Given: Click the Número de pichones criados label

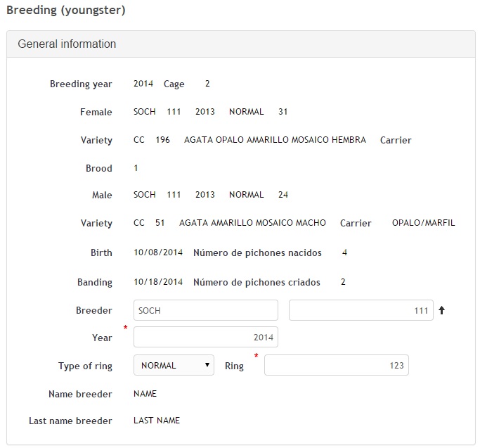Looking at the screenshot, I should tap(257, 282).
